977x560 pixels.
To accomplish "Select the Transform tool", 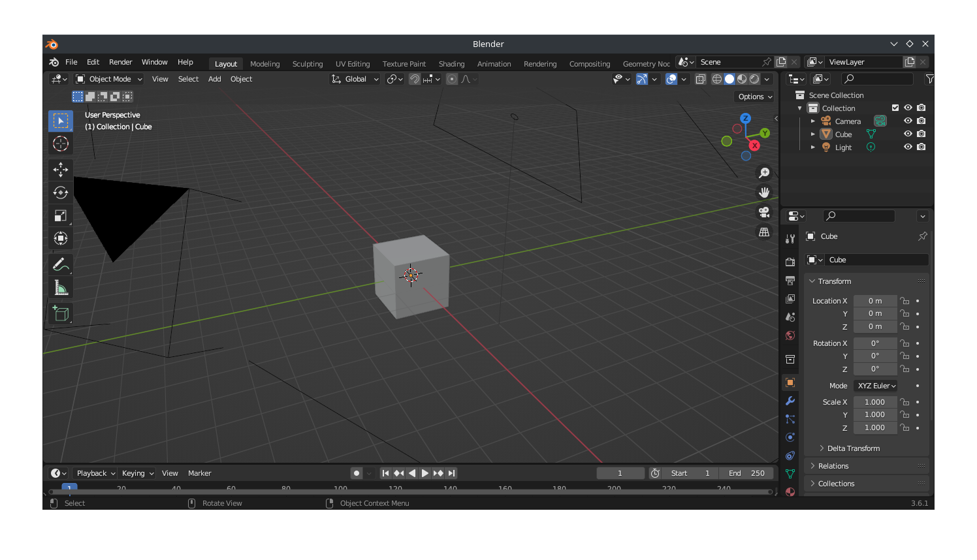I will point(61,238).
